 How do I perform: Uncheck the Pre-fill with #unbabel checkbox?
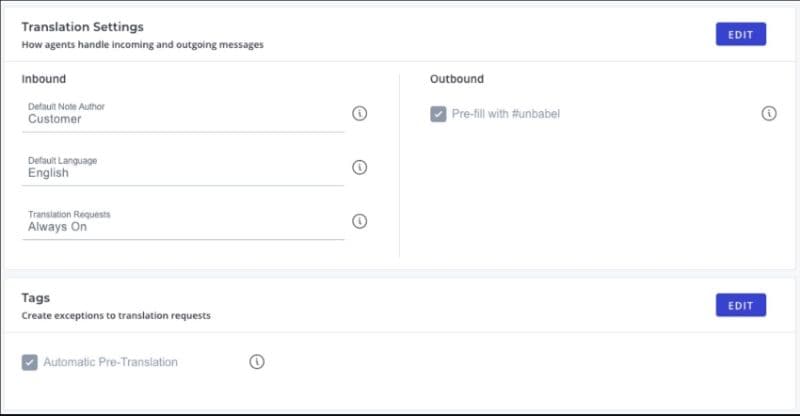(438, 114)
